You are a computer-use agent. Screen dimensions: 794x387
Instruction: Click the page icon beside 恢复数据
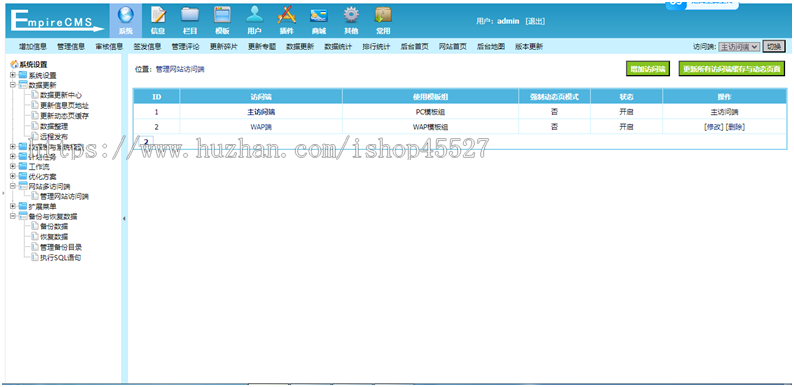pos(35,237)
